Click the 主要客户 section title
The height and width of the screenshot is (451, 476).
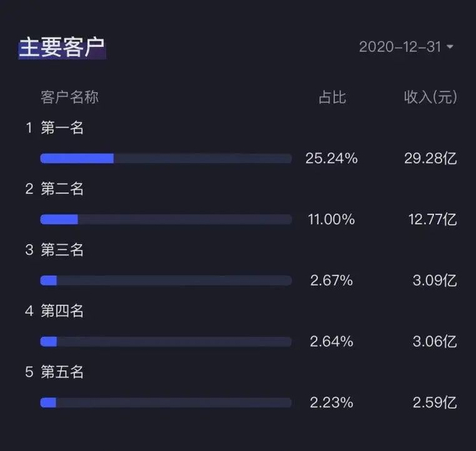[x=62, y=48]
